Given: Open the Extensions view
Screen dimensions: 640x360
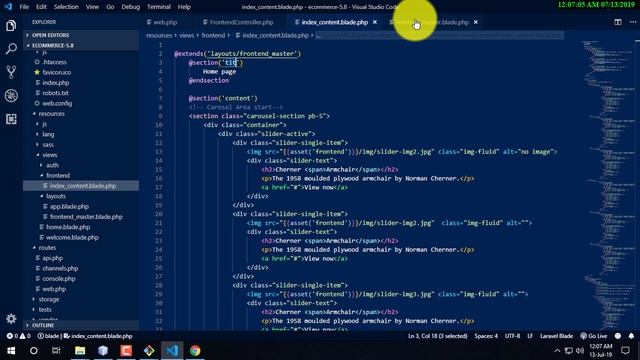Looking at the screenshot, I should pyautogui.click(x=11, y=119).
